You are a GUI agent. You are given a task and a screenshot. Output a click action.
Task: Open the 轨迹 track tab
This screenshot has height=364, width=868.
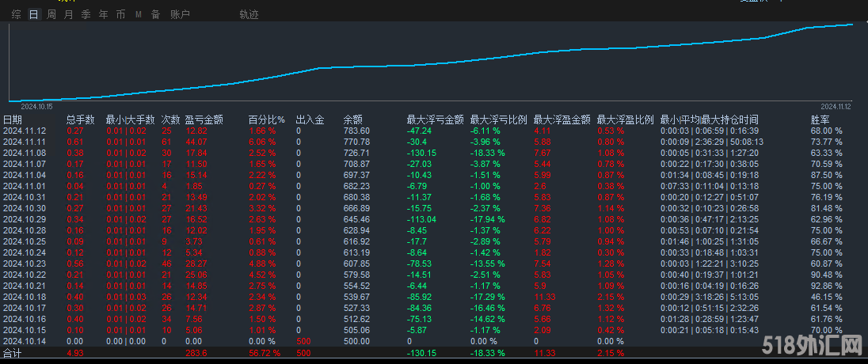point(249,14)
